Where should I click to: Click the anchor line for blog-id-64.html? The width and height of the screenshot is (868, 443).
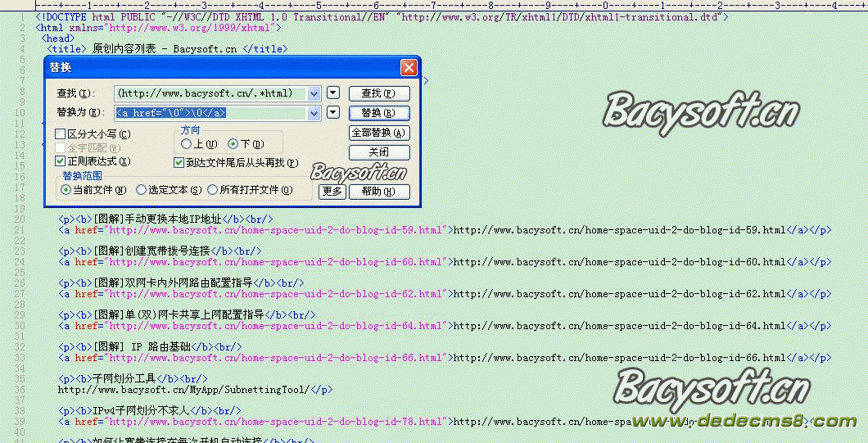(445, 326)
